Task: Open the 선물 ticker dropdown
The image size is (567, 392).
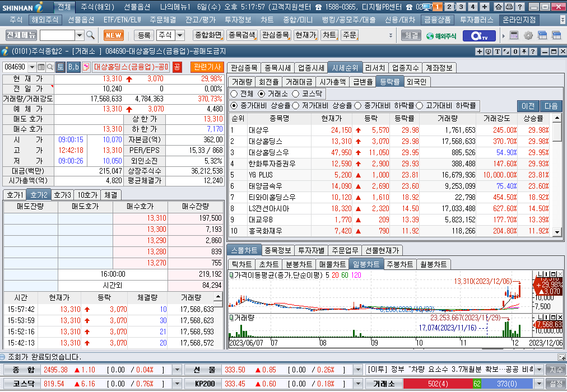Action: tap(358, 370)
